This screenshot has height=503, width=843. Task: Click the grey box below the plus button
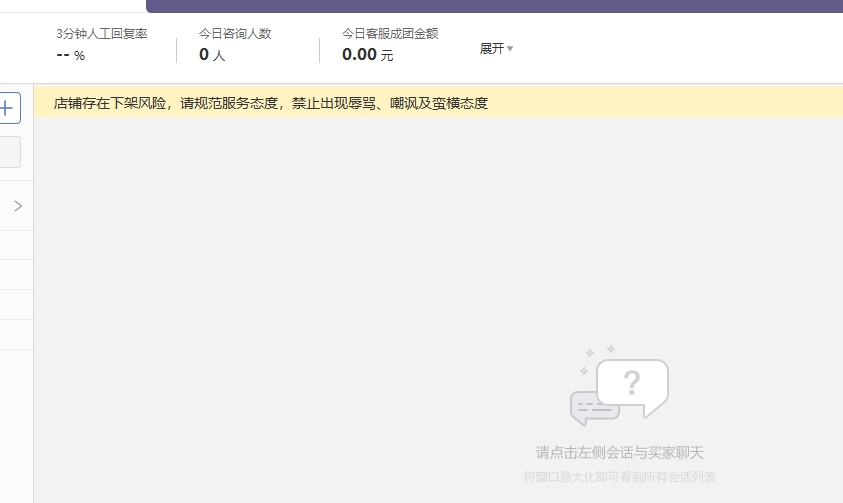click(10, 152)
